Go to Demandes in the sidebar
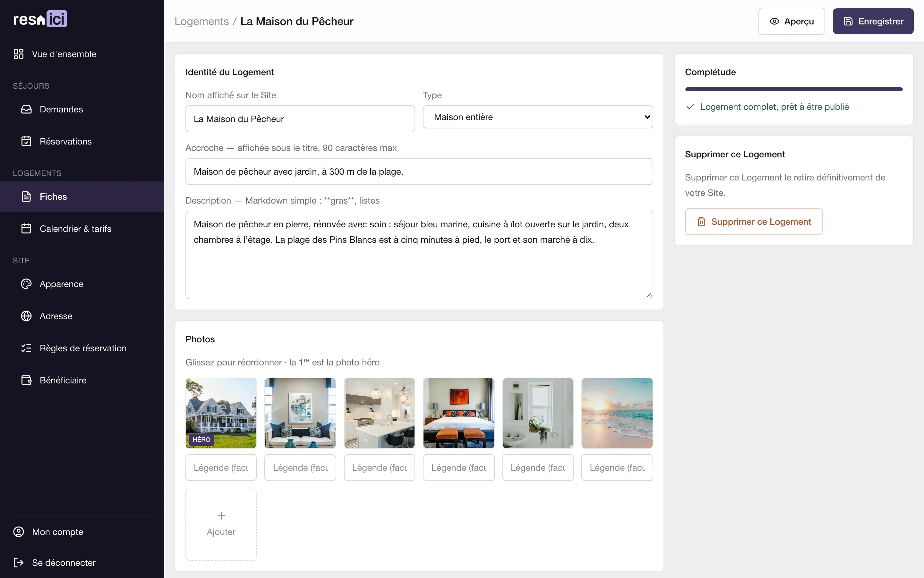The height and width of the screenshot is (578, 924). (82, 109)
